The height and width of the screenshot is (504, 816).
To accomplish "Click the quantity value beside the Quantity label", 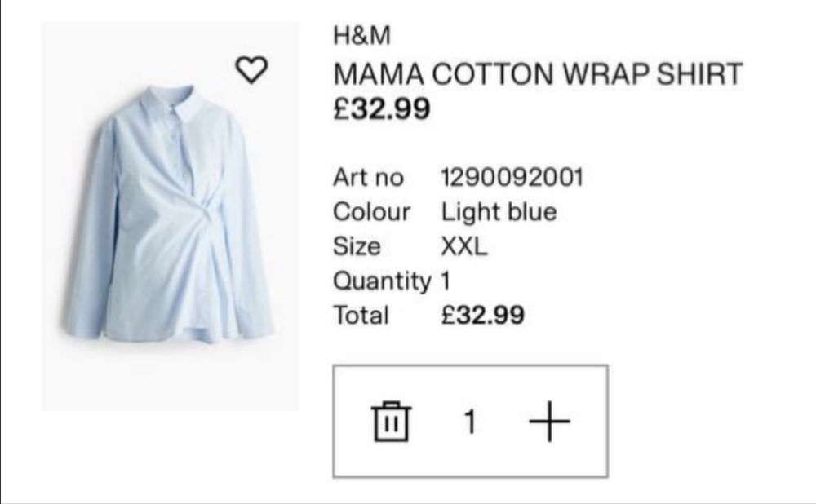I will point(446,281).
